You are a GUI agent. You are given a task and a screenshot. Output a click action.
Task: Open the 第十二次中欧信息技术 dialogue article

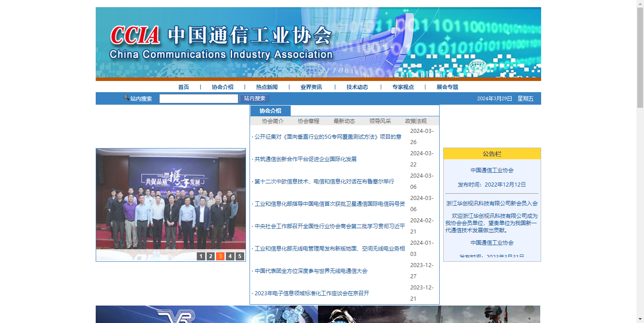[x=324, y=182]
